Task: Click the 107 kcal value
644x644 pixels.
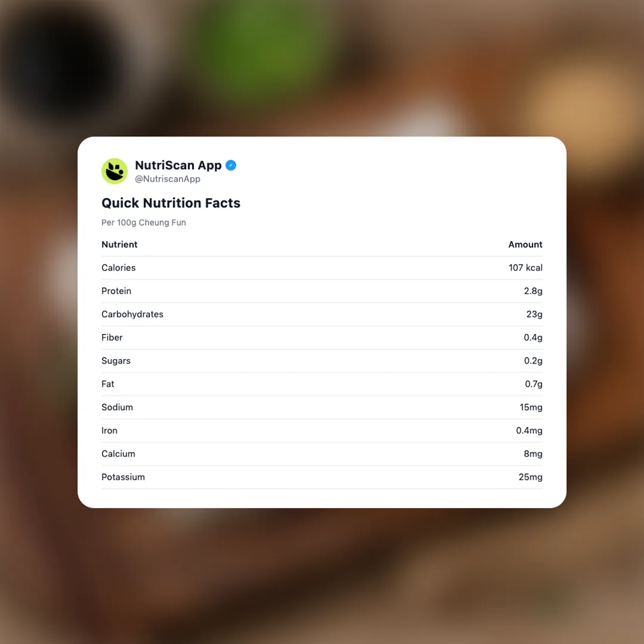Action: (525, 268)
